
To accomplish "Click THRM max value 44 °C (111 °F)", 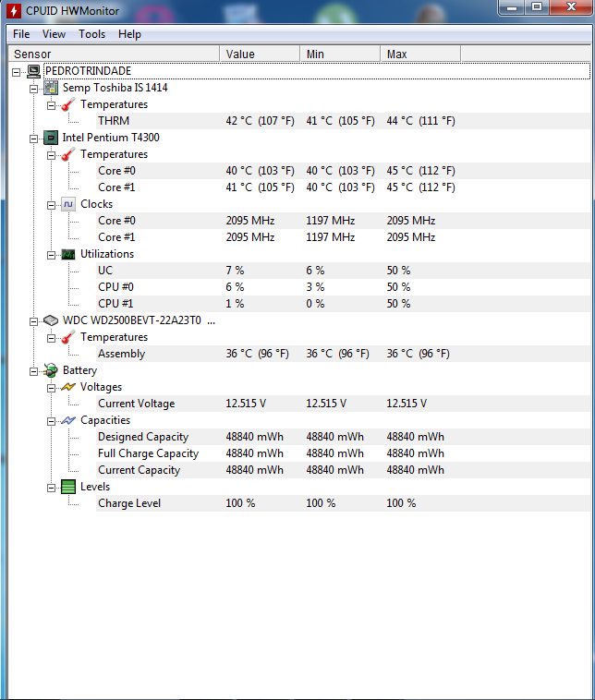I will coord(420,121).
